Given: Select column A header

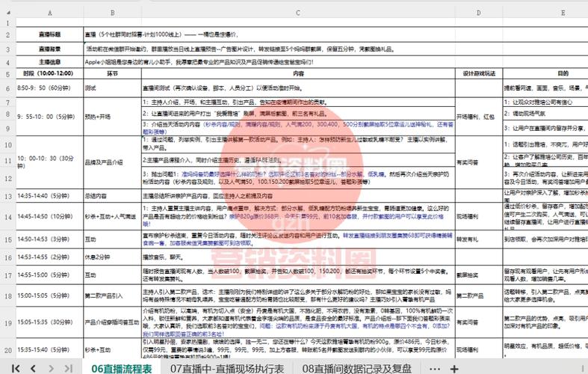Looking at the screenshot, I should [49, 13].
